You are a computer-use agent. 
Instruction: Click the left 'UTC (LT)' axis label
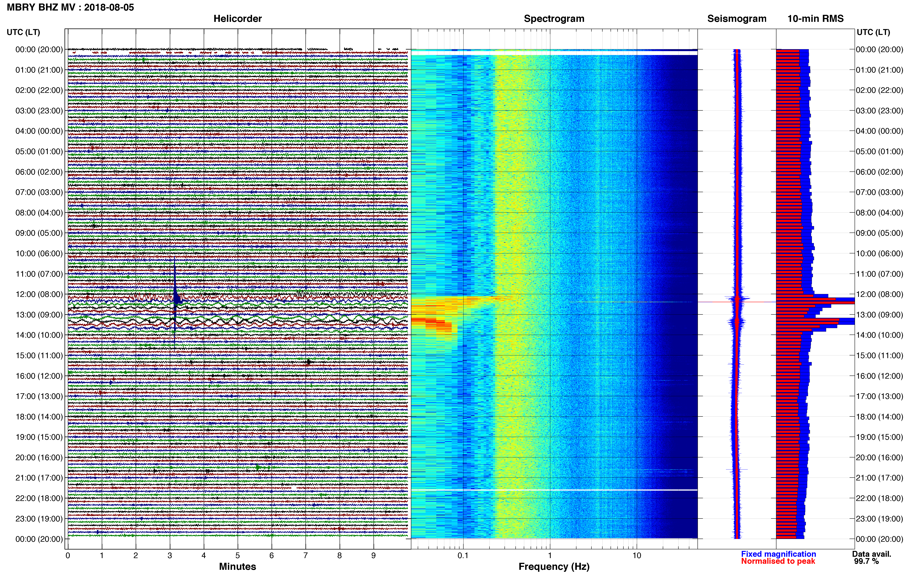23,32
